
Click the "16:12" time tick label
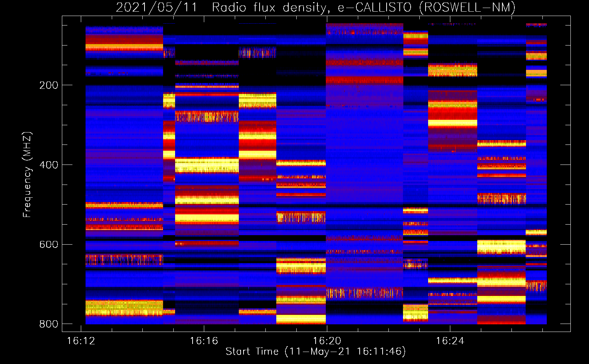coord(81,341)
